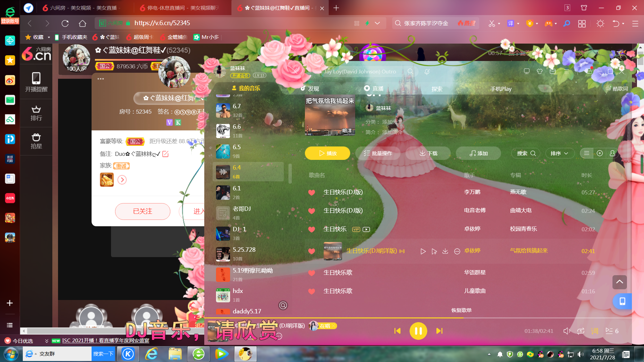The width and height of the screenshot is (644, 362).
Task: Open more options on 生日快乐(DJ明洋版) row
Action: 457,251
